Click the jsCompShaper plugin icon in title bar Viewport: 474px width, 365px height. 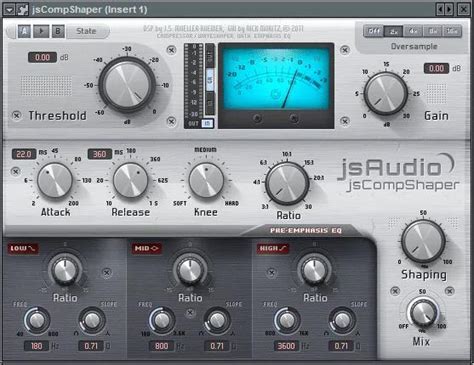point(22,9)
